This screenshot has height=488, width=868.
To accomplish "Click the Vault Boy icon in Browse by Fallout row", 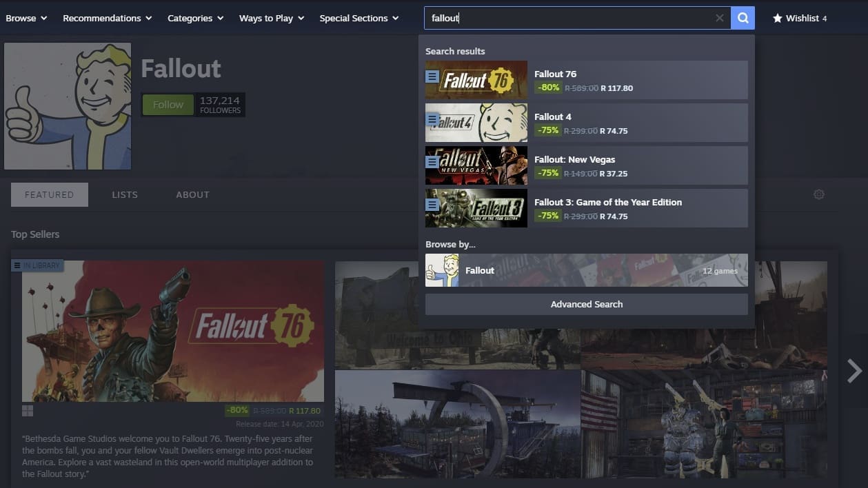I will coord(442,270).
